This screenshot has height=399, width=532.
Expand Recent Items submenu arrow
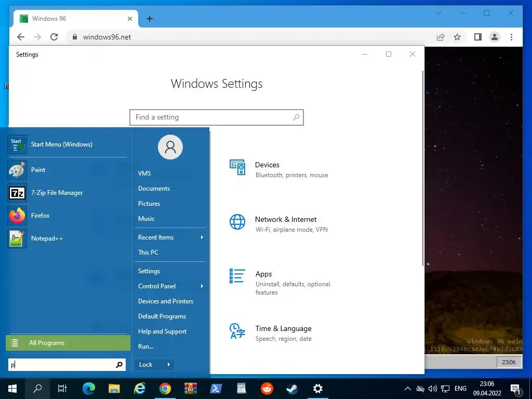coord(202,237)
